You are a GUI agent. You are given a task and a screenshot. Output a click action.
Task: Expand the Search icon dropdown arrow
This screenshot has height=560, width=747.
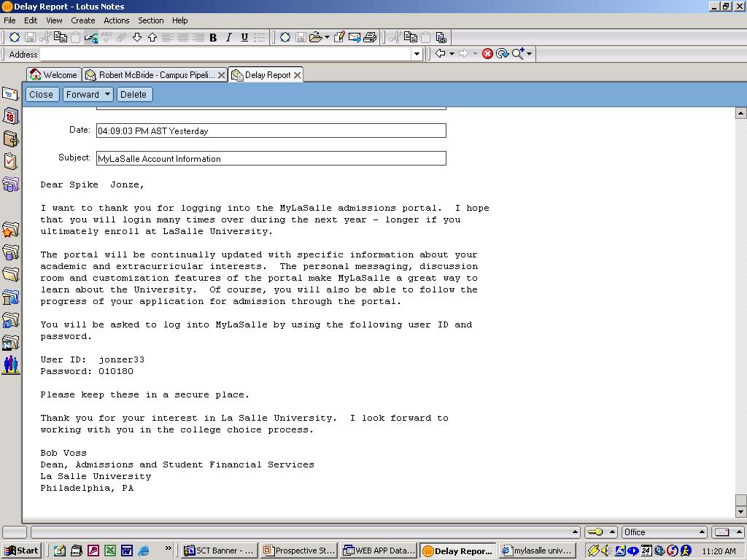pos(530,54)
